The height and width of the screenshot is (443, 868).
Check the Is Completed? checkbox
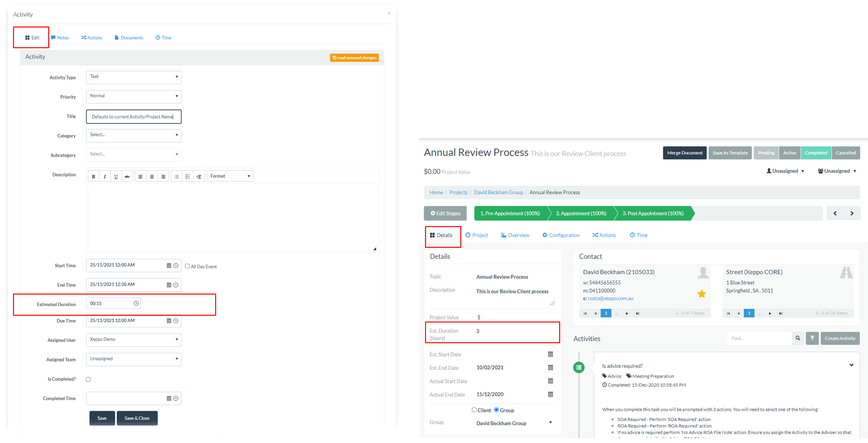(x=88, y=379)
